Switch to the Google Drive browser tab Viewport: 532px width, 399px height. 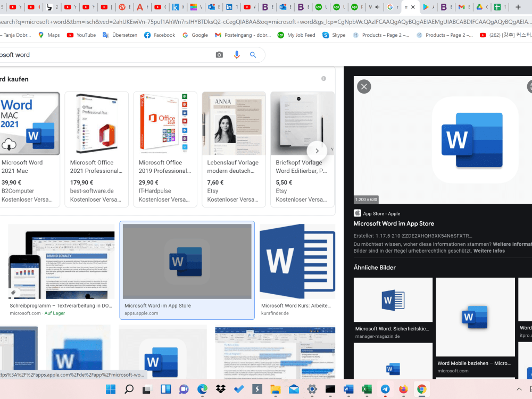(x=482, y=7)
